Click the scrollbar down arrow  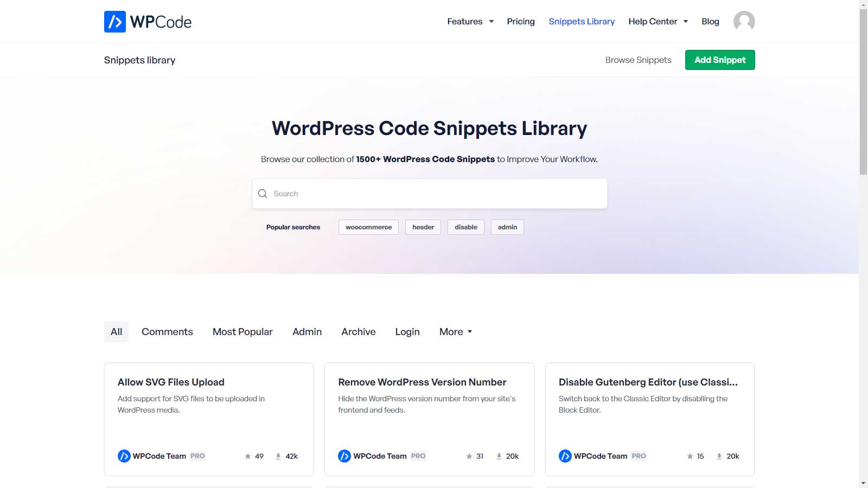(x=863, y=483)
